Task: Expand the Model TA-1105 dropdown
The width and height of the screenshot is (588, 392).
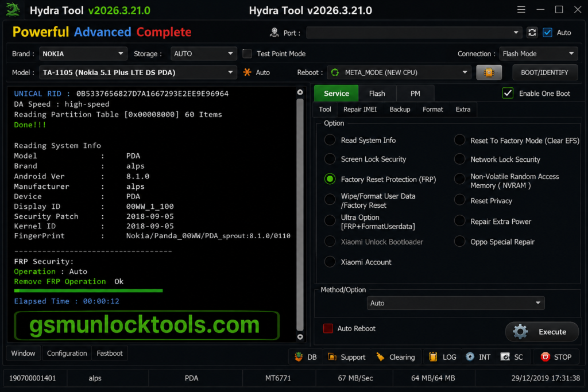Action: (138, 72)
